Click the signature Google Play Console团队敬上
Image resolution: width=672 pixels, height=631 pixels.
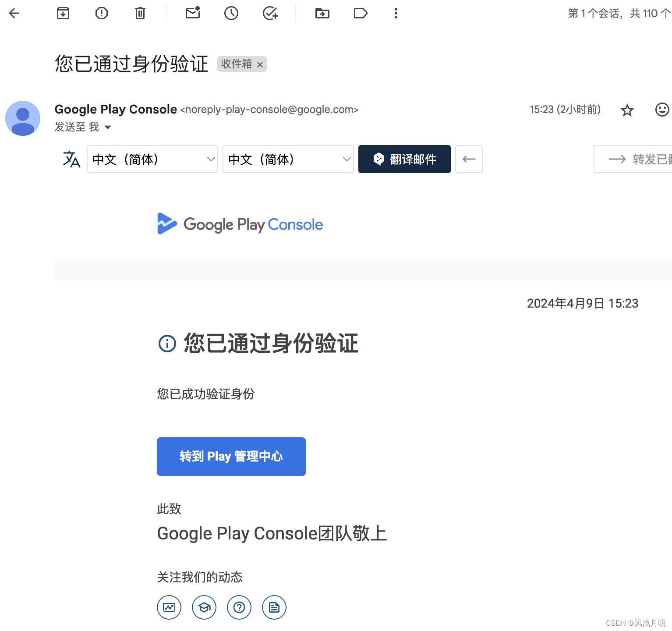tap(272, 534)
